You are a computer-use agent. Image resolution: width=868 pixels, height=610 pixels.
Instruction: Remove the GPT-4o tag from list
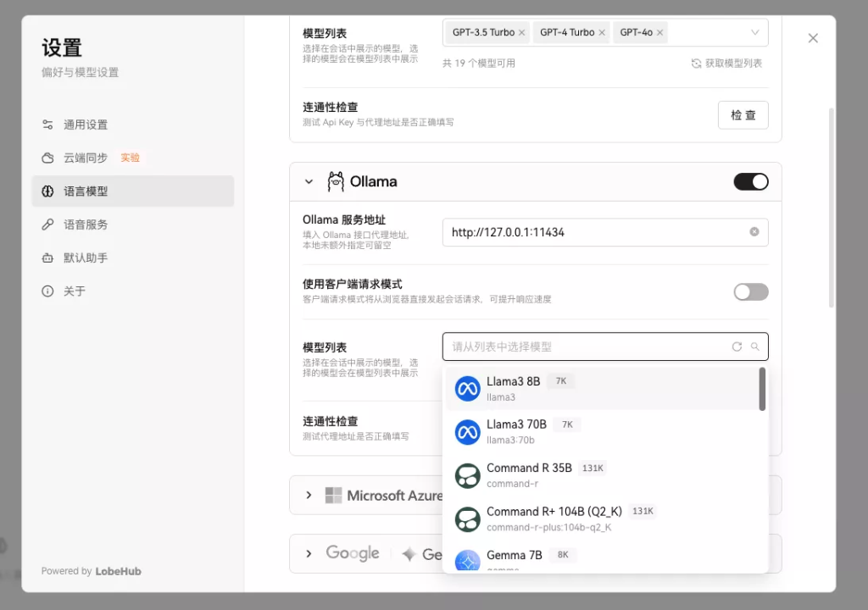coord(659,33)
